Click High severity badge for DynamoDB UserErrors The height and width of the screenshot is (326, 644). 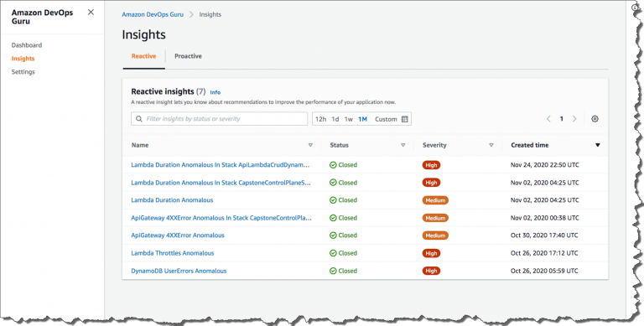tap(431, 271)
